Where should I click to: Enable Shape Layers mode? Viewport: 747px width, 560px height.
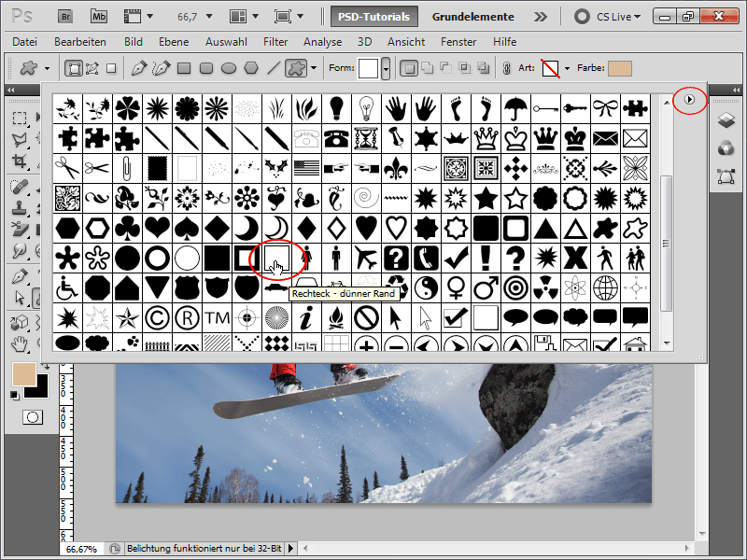[x=74, y=68]
